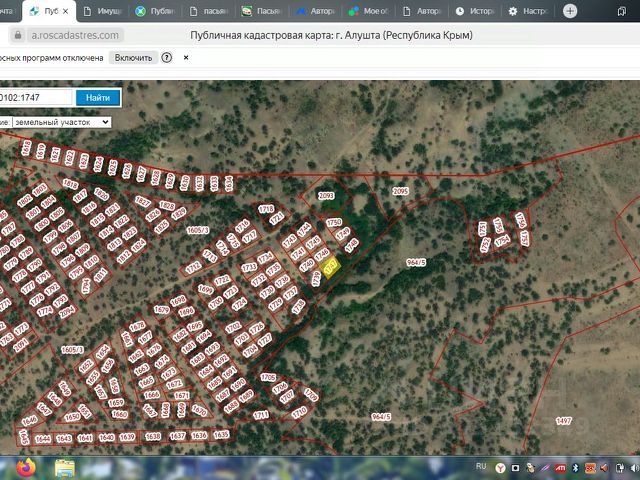
Task: Click parcel 1644 in the bottom row
Action: click(42, 439)
